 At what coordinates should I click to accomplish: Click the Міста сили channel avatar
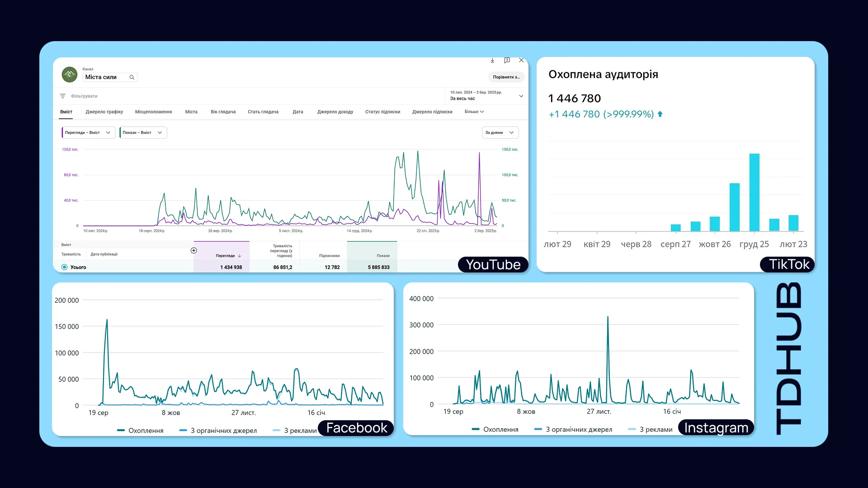pos(70,75)
